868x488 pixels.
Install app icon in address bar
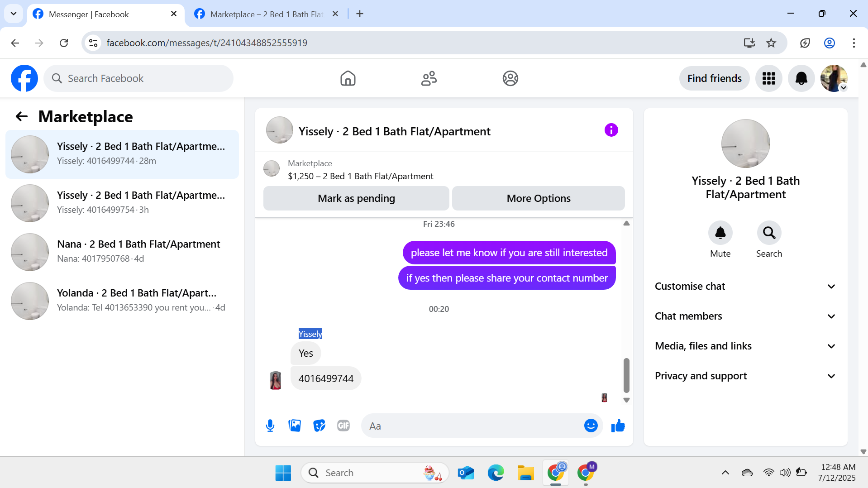pyautogui.click(x=749, y=43)
